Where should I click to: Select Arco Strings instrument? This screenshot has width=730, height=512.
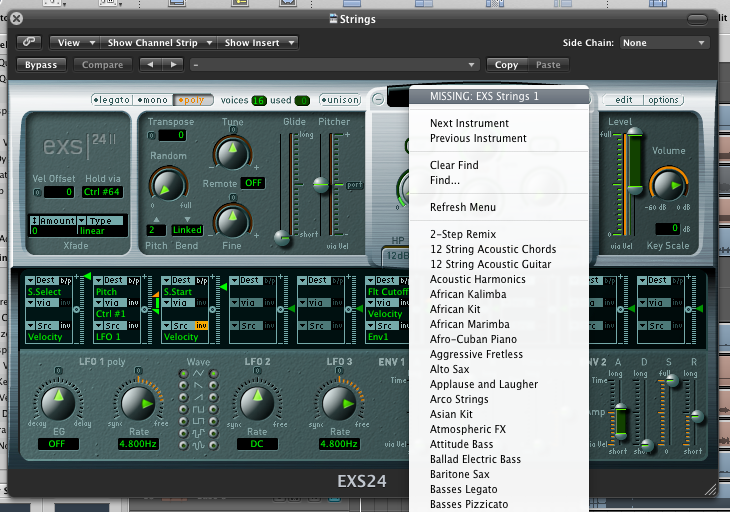[x=459, y=399]
